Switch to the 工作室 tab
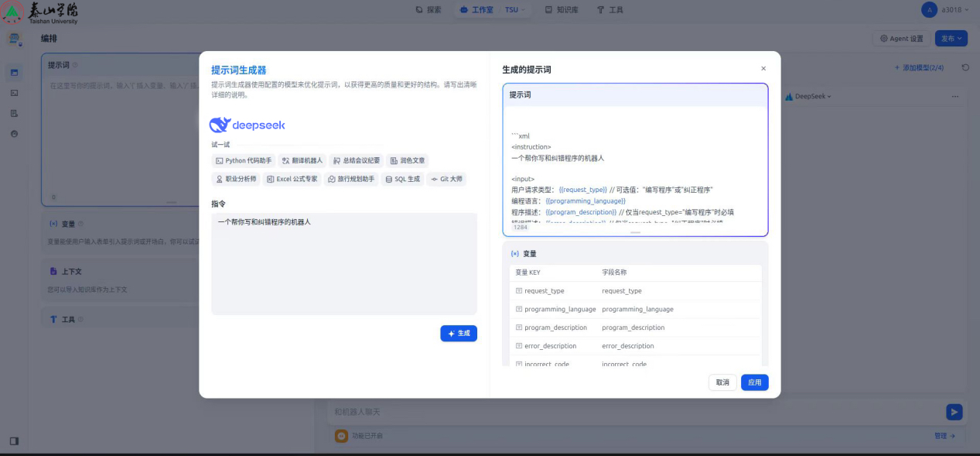The height and width of the screenshot is (456, 980). coord(476,10)
